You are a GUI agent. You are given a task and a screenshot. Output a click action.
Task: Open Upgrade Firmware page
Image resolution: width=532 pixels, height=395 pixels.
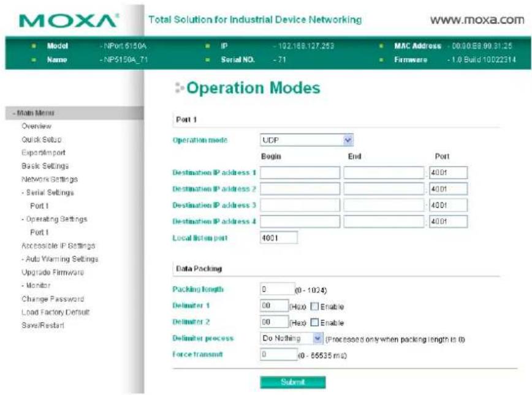pos(53,272)
